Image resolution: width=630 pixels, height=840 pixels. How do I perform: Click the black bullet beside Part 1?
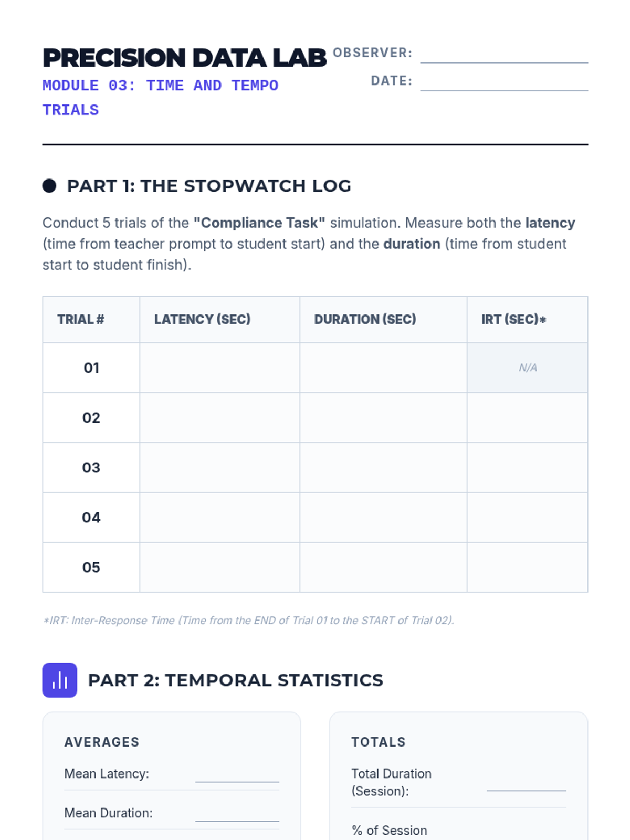point(49,186)
